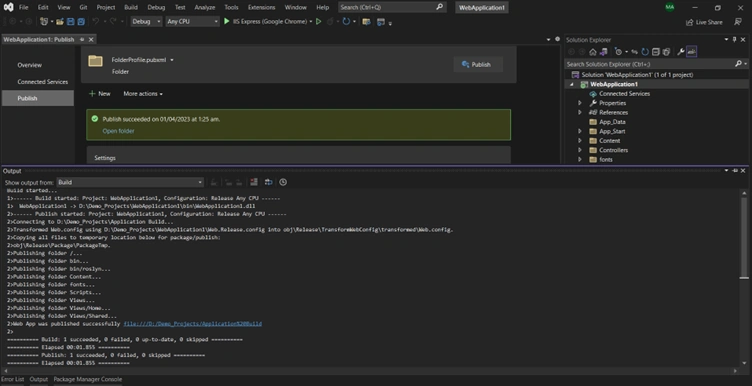Click Switch Views icon in Solution Explorer
The width and height of the screenshot is (752, 386).
click(x=603, y=52)
